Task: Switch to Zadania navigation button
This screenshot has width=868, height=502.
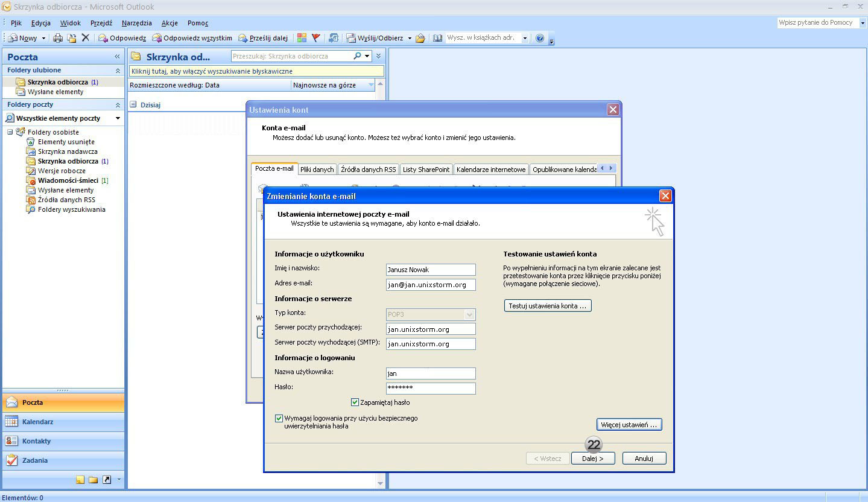Action: click(x=63, y=460)
